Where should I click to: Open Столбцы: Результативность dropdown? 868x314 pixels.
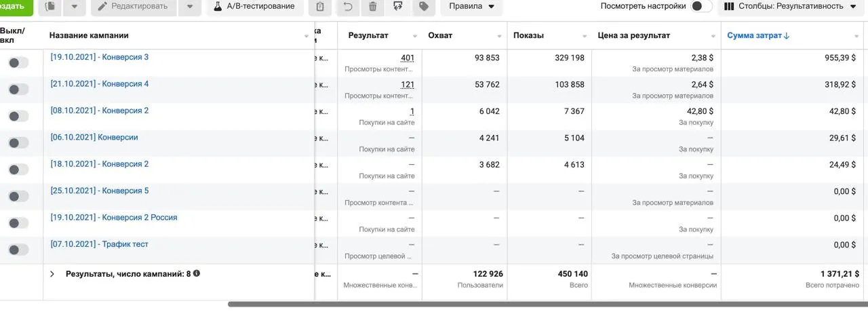tap(790, 7)
